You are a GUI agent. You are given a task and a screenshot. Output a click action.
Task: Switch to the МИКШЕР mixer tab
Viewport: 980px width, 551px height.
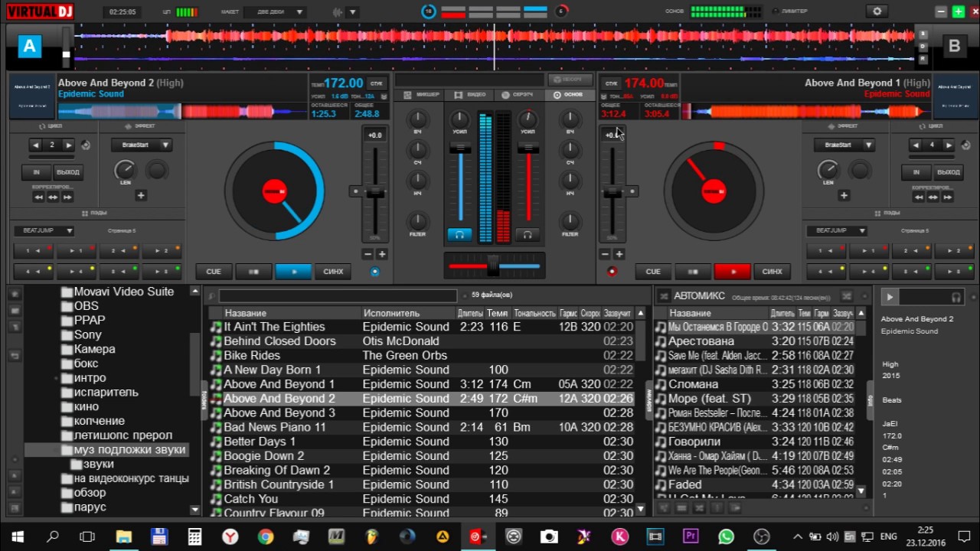point(420,95)
